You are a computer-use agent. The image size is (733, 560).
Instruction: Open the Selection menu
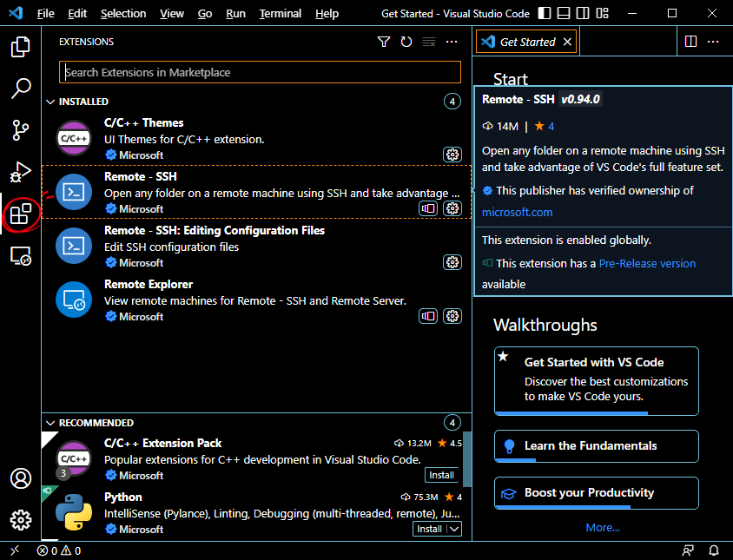pos(123,14)
